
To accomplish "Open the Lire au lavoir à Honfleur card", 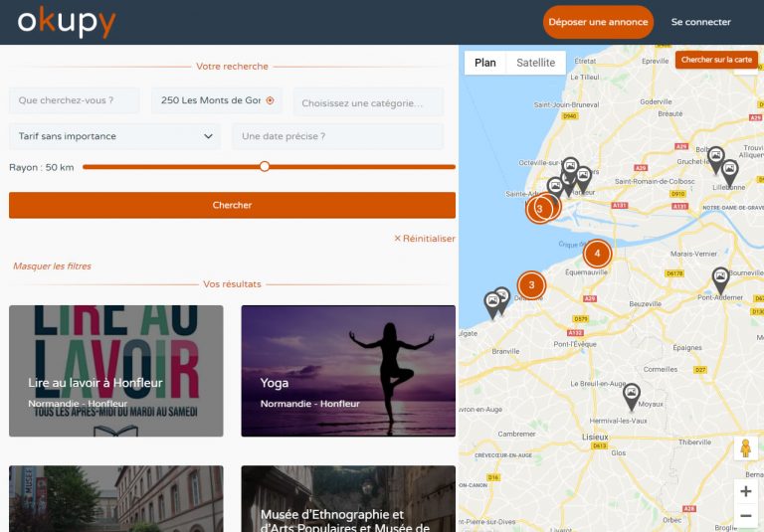I will tap(116, 371).
